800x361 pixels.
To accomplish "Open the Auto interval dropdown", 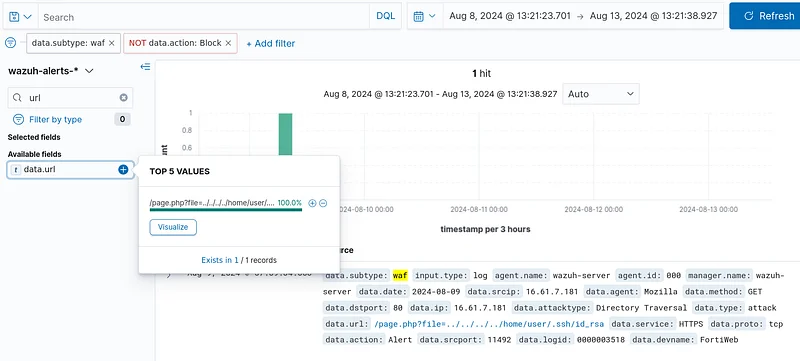I will [601, 94].
